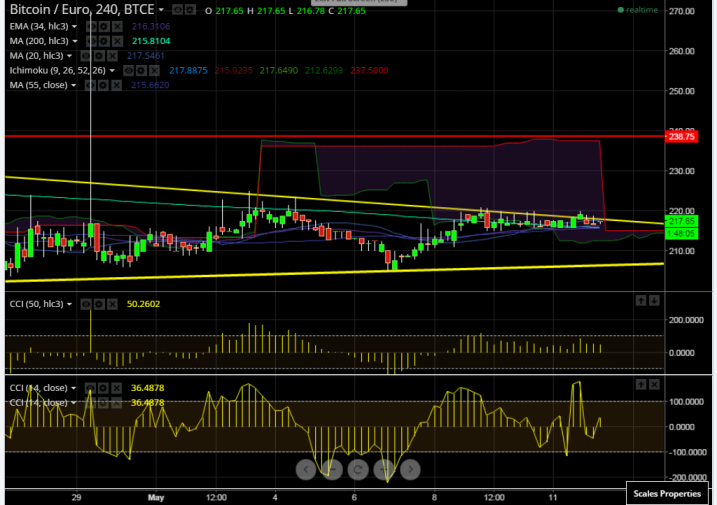Click the date 11 on time axis
The height and width of the screenshot is (505, 717).
coord(553,498)
